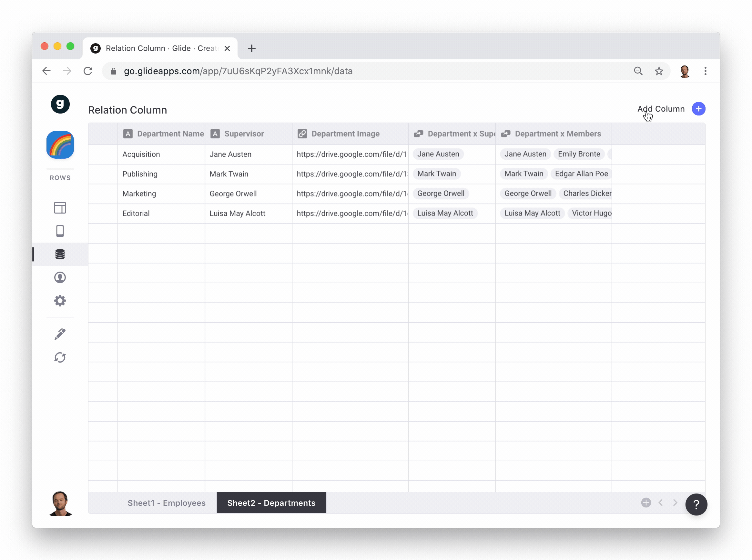Bookmark the page with star icon
This screenshot has width=752, height=560.
pos(658,71)
